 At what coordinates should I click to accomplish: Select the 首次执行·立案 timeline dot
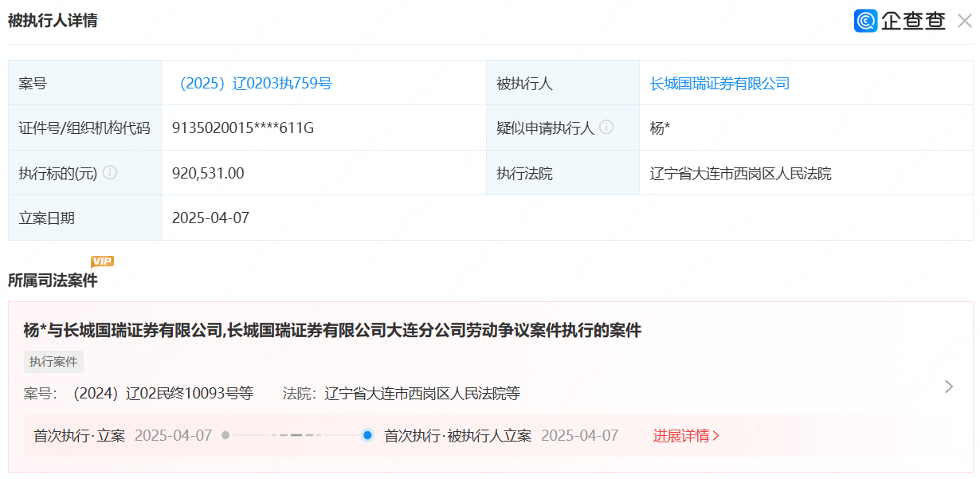(225, 435)
